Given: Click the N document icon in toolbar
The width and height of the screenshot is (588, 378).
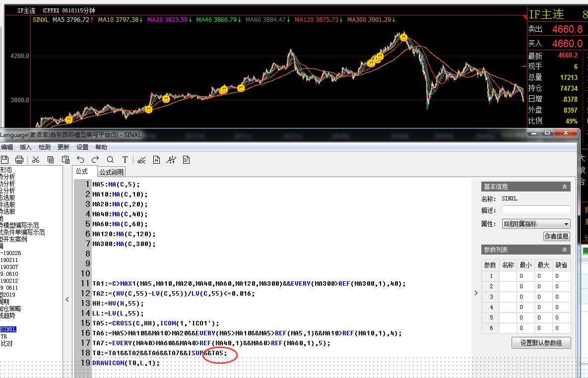Looking at the screenshot, I should coord(156,160).
